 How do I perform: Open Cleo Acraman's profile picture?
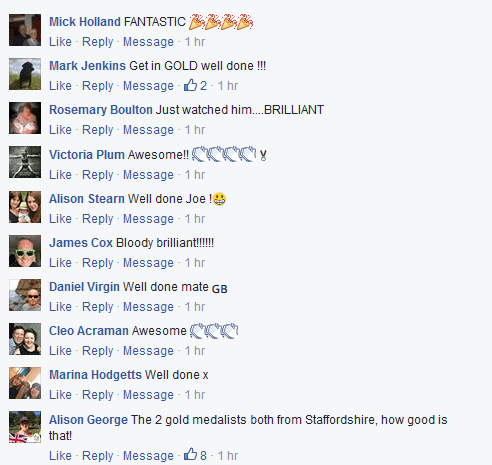tap(25, 339)
